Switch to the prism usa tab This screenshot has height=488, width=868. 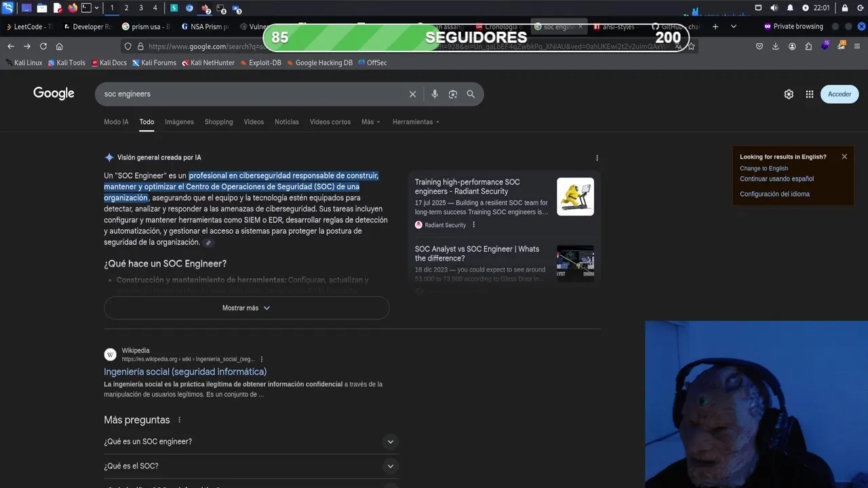[146, 26]
